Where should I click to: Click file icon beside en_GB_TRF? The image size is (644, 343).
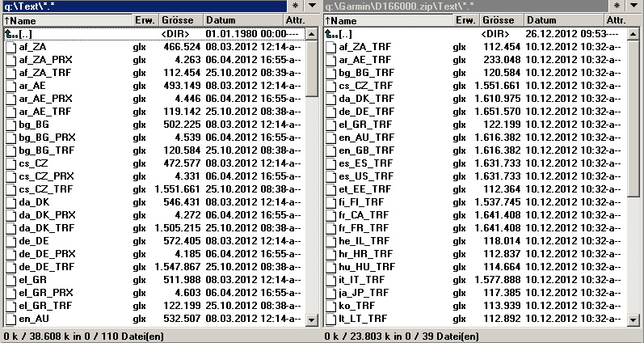point(331,151)
